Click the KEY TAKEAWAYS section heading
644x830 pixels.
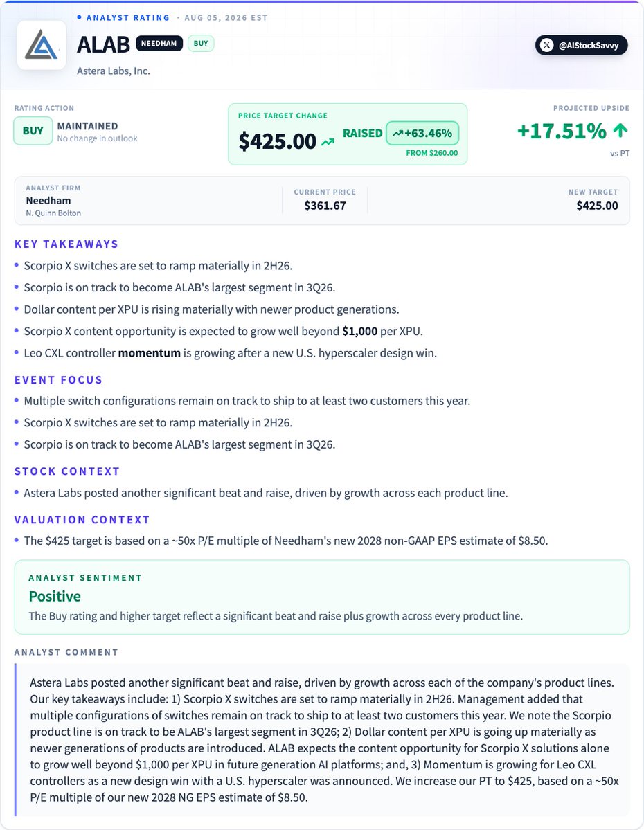(66, 244)
